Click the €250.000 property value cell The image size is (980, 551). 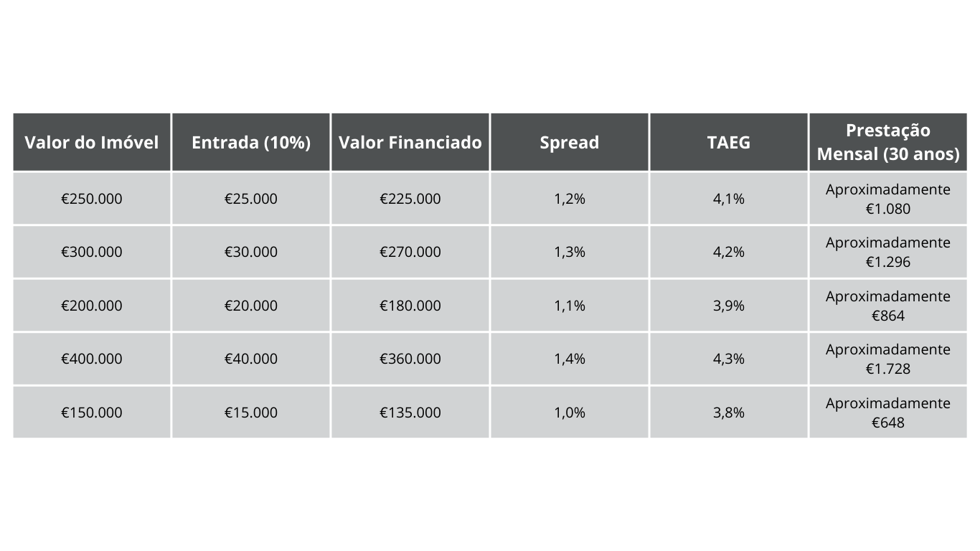coord(92,199)
